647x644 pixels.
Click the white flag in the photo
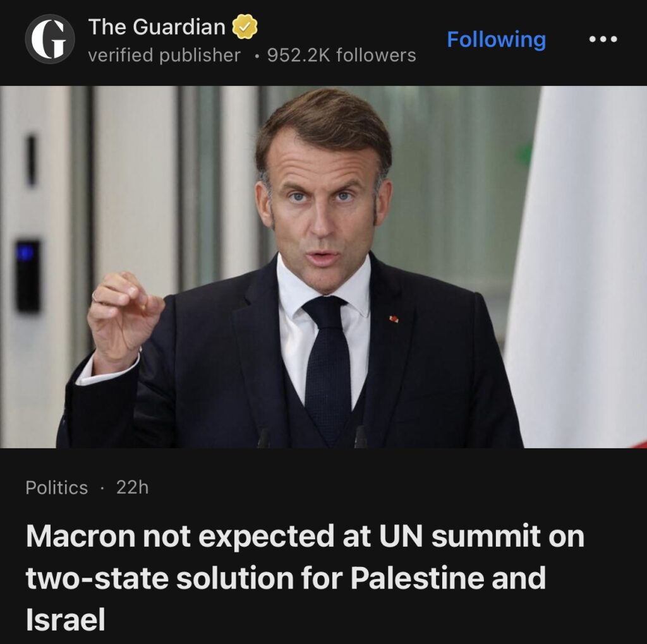point(581,265)
